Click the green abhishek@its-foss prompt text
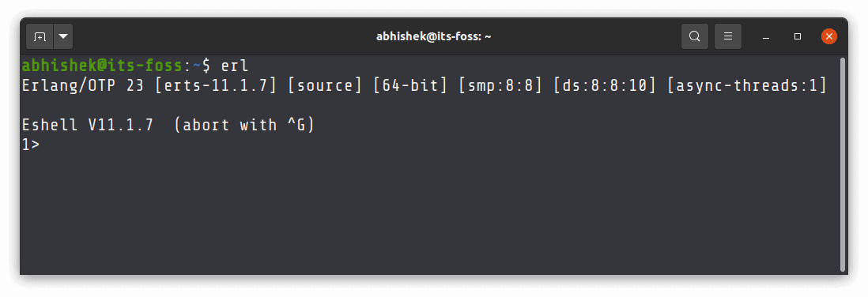Viewport: 868px width, 297px height. click(x=102, y=66)
